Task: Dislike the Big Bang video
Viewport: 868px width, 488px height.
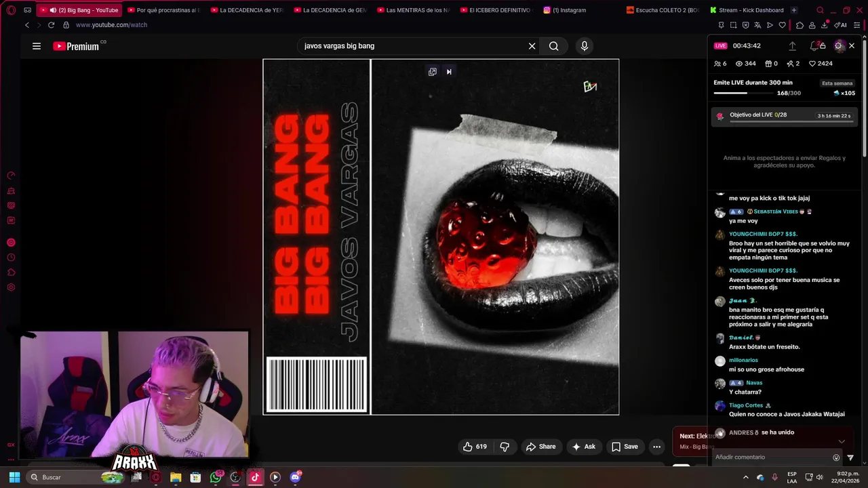Action: pyautogui.click(x=505, y=447)
